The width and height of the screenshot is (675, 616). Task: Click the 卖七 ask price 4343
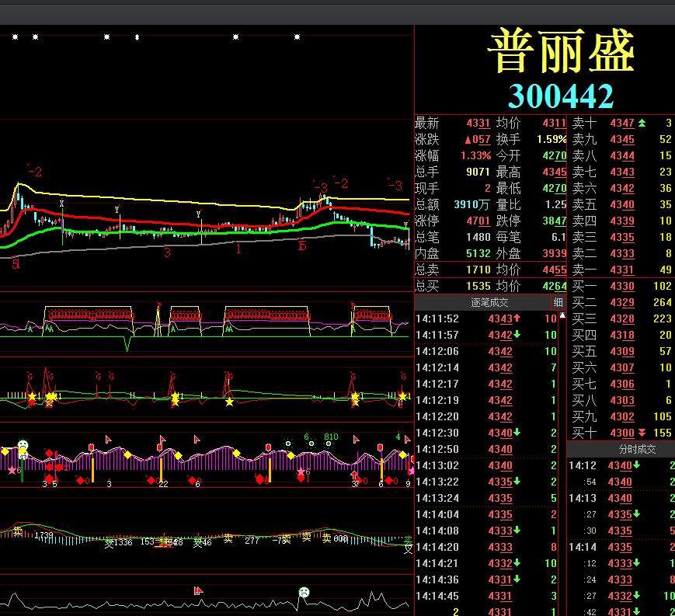click(622, 172)
